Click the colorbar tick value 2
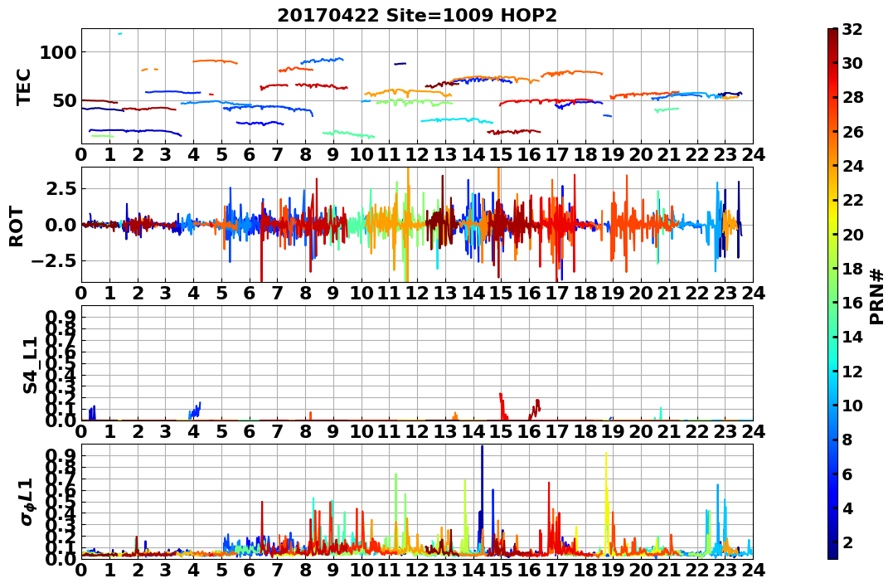This screenshot has height=588, width=893. coord(847,542)
